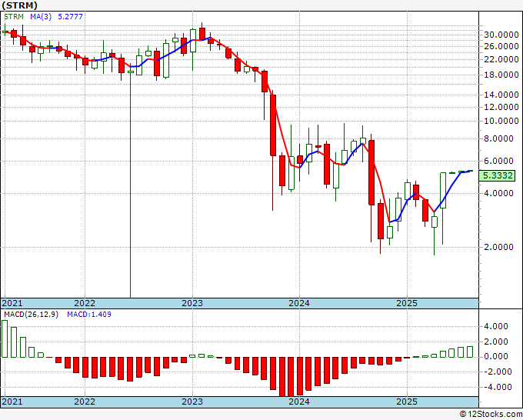Select the MACD:1.409 value readout
The width and height of the screenshot is (523, 420).
[89, 315]
